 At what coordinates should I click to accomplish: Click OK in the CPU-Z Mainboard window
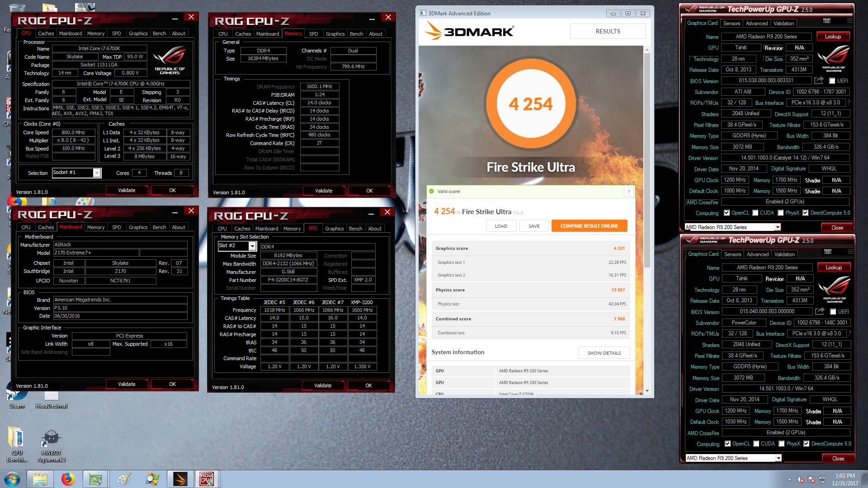172,384
